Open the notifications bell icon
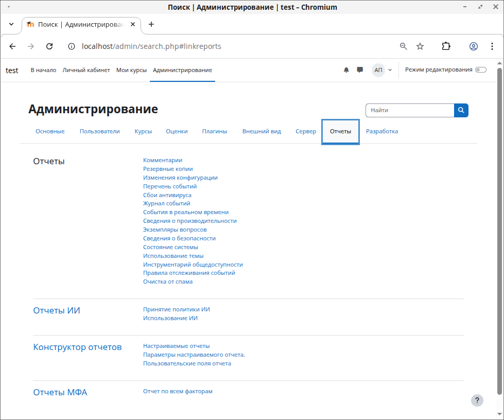Image resolution: width=504 pixels, height=420 pixels. pos(346,70)
